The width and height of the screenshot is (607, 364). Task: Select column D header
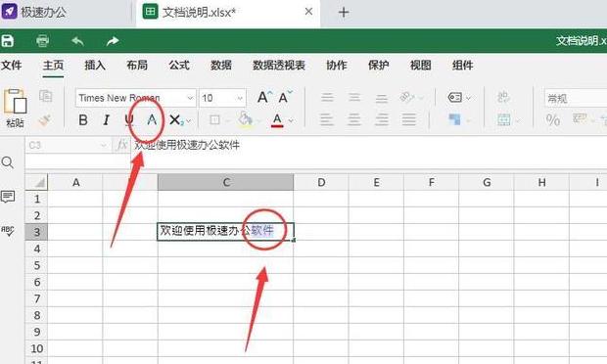tap(321, 182)
